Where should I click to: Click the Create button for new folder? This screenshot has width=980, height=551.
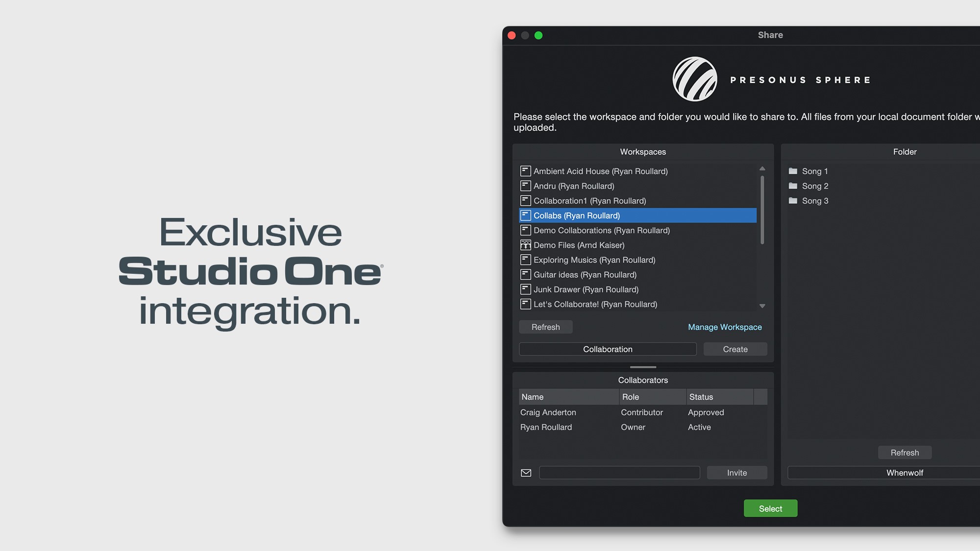tap(735, 349)
